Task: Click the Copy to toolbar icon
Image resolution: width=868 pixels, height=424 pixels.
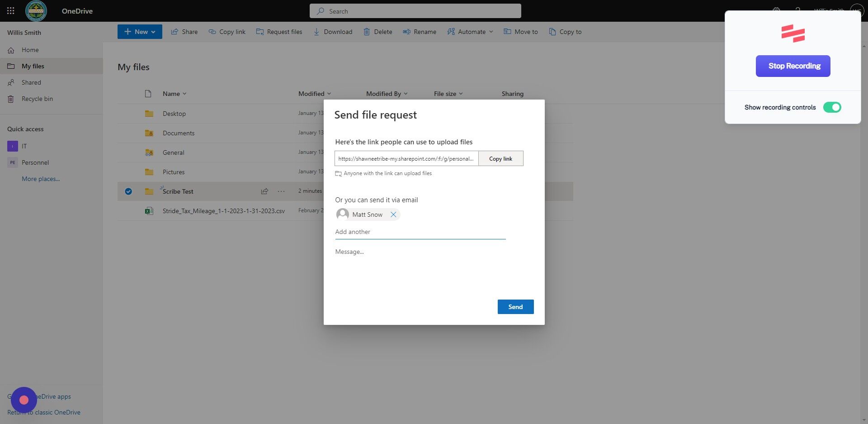Action: [552, 32]
